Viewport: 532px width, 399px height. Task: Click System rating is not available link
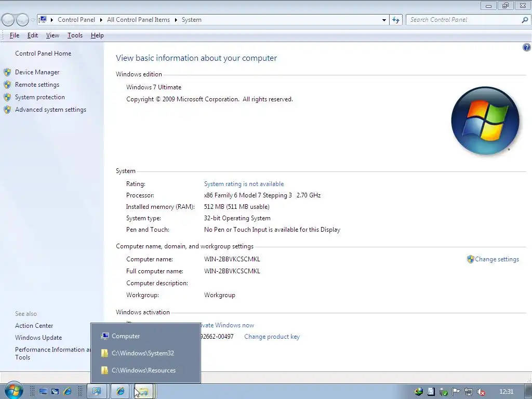pyautogui.click(x=244, y=184)
